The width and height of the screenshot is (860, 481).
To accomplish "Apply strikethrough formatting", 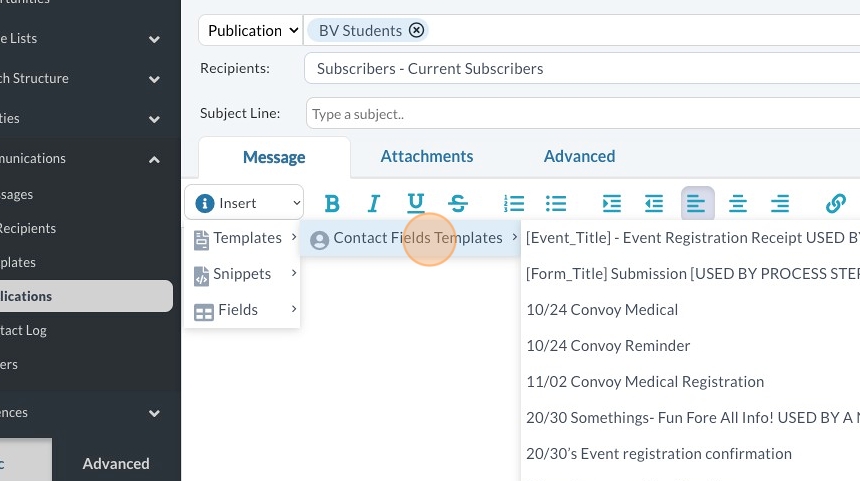I will (x=458, y=204).
